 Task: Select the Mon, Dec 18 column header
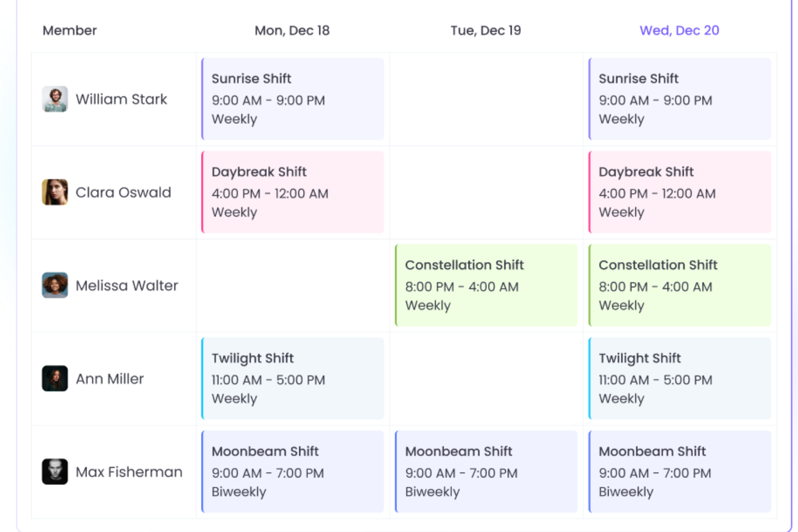[292, 31]
